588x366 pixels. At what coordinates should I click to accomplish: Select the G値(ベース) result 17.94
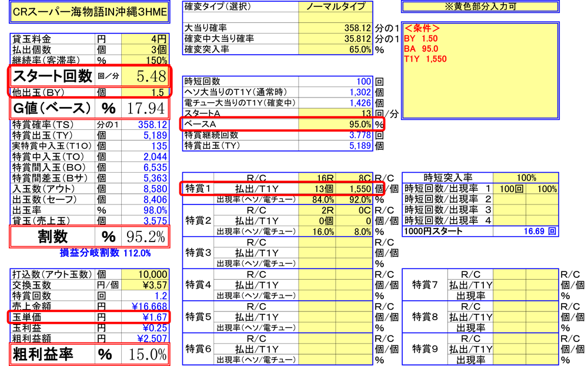point(145,108)
